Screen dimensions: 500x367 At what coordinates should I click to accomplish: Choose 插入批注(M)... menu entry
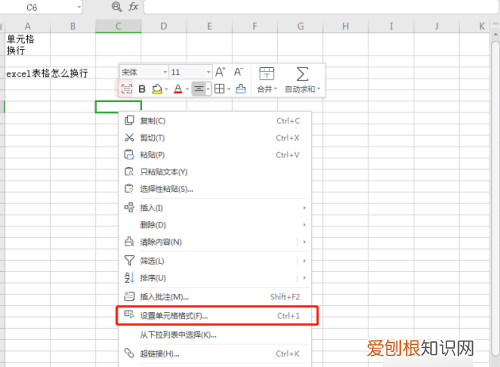coord(215,297)
